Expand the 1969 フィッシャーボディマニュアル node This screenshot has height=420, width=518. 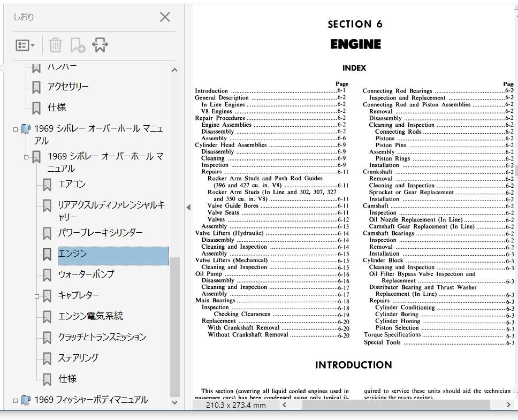coord(16,401)
